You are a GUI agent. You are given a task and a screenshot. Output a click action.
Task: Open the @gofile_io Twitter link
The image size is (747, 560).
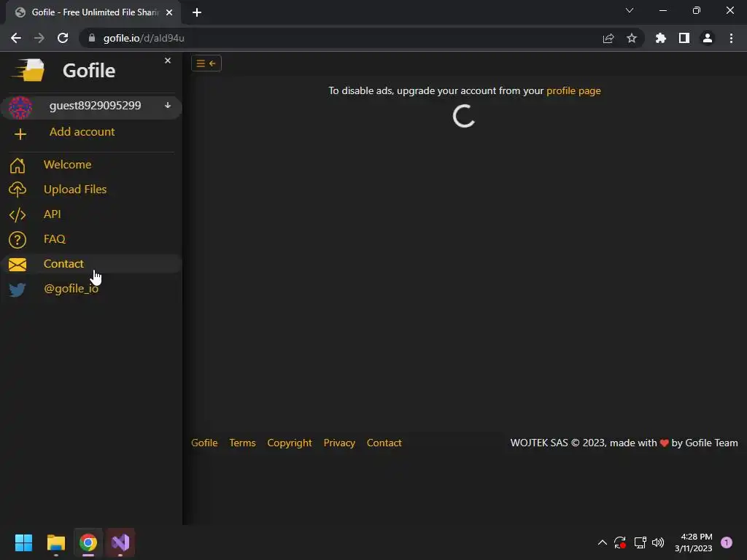pyautogui.click(x=71, y=289)
